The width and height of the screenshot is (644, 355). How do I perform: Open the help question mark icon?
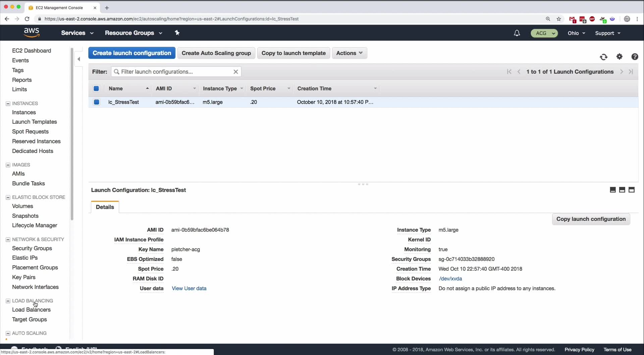point(635,57)
